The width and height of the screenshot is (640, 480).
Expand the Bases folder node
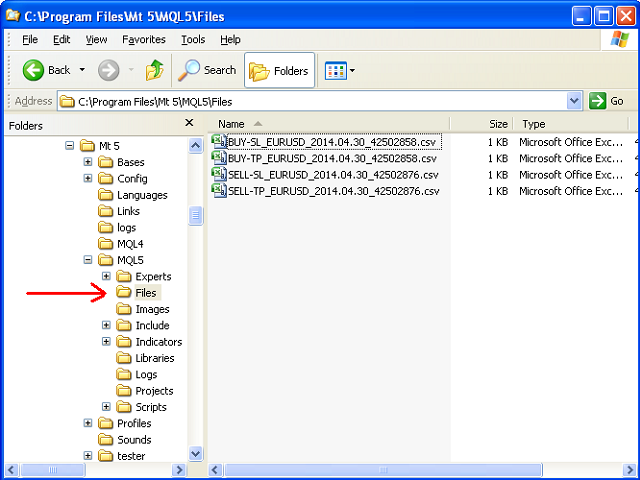pyautogui.click(x=88, y=162)
